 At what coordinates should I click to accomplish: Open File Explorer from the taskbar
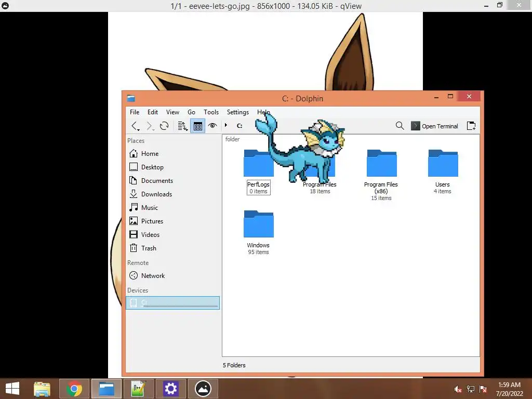(x=42, y=389)
